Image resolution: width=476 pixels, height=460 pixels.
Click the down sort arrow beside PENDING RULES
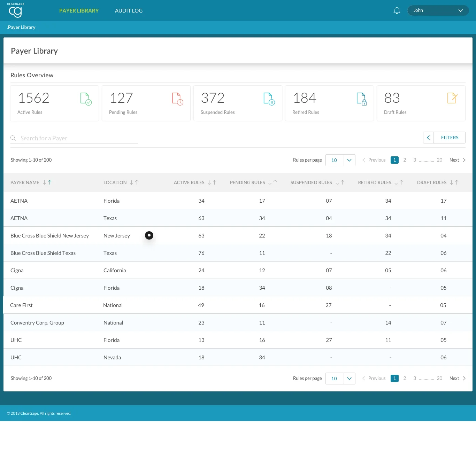(x=270, y=182)
